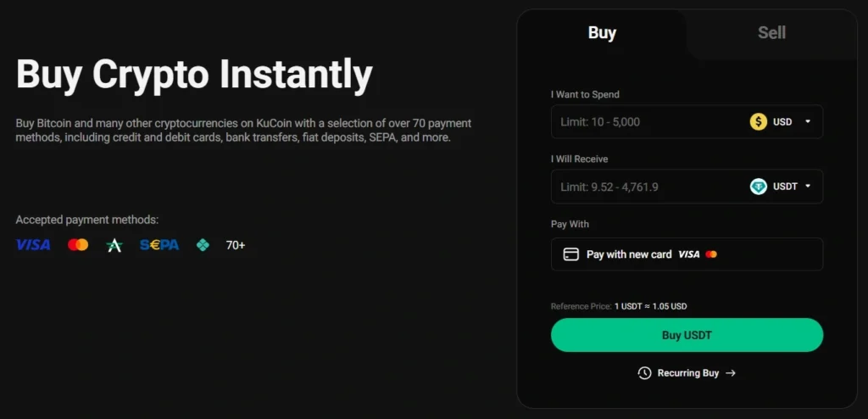Switch to the Sell tab
Image resolution: width=868 pixels, height=419 pixels.
click(771, 33)
